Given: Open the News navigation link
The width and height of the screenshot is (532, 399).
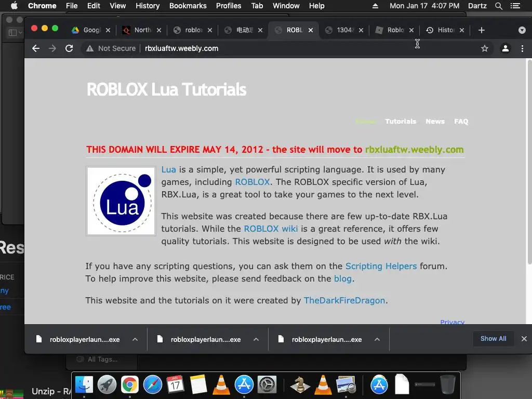Looking at the screenshot, I should (x=435, y=122).
